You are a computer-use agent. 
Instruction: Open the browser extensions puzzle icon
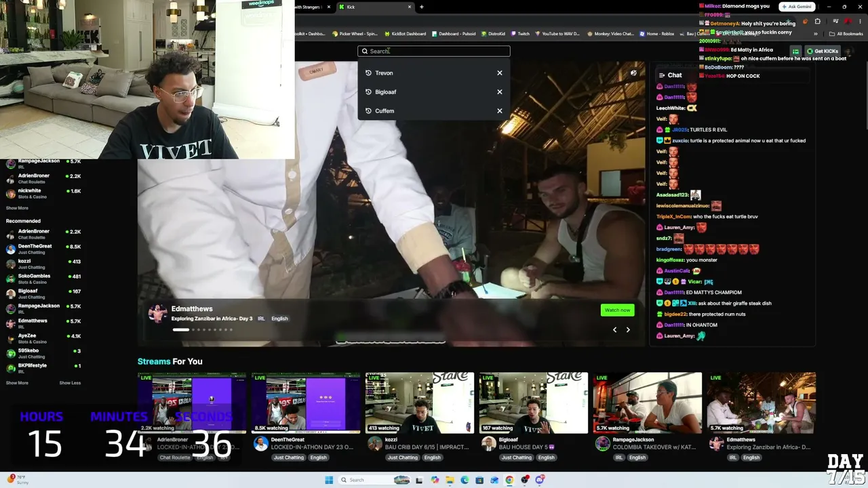(818, 21)
